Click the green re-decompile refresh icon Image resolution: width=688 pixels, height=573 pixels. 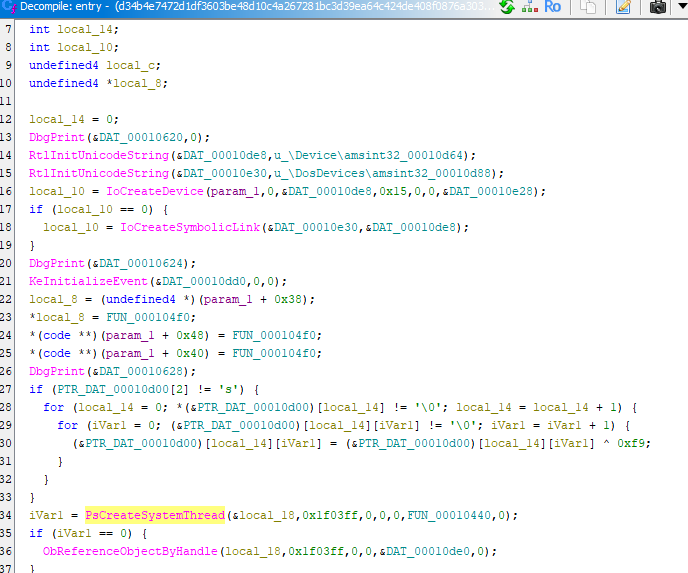pyautogui.click(x=506, y=8)
